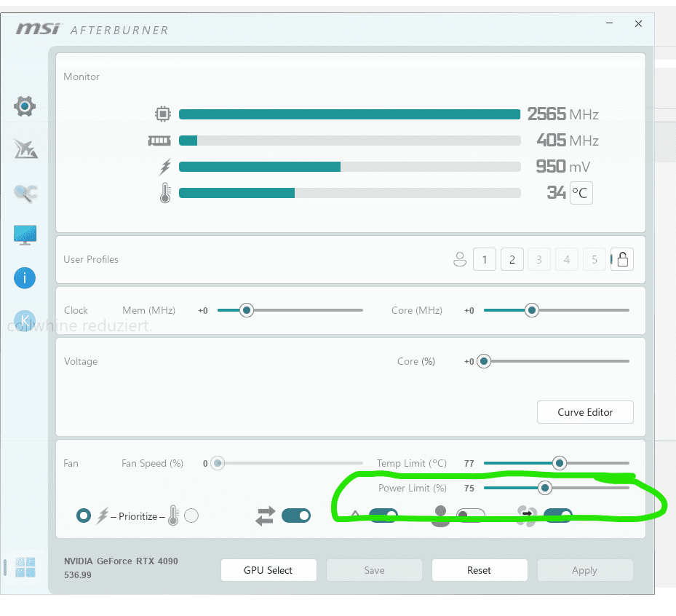This screenshot has height=616, width=676.
Task: Click the driver version 536.99 text
Action: (78, 574)
